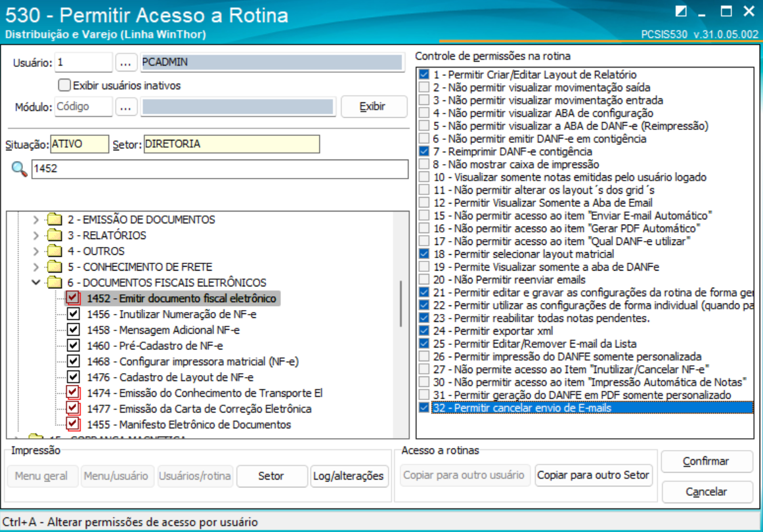Screen dimensions: 763x532
Task: Click Copiar para outro Setor
Action: click(x=593, y=475)
